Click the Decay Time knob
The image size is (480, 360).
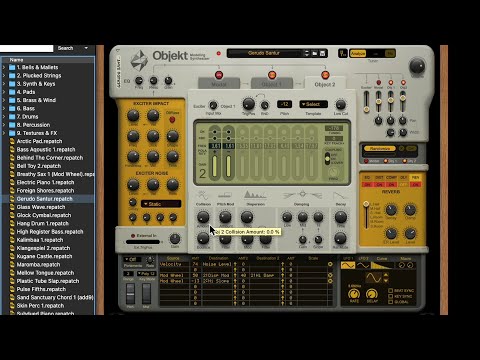[x=340, y=217]
